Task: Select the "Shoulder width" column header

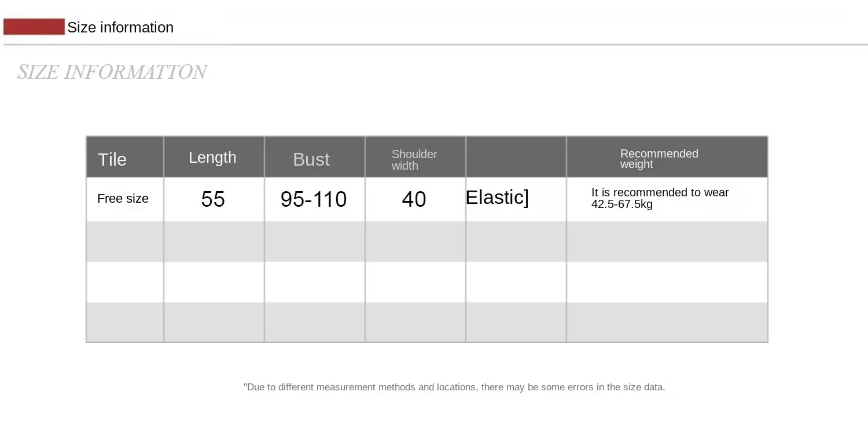Action: pyautogui.click(x=414, y=159)
